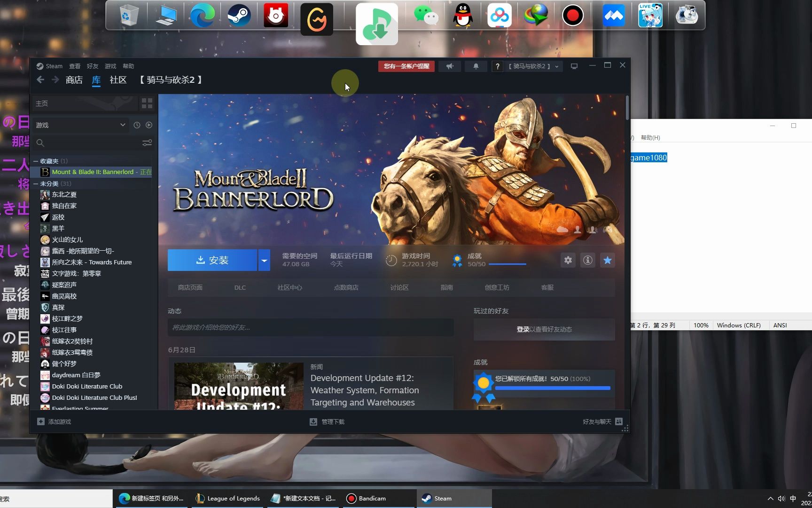Image resolution: width=812 pixels, height=508 pixels.
Task: Open Steam notifications bell
Action: pyautogui.click(x=476, y=66)
